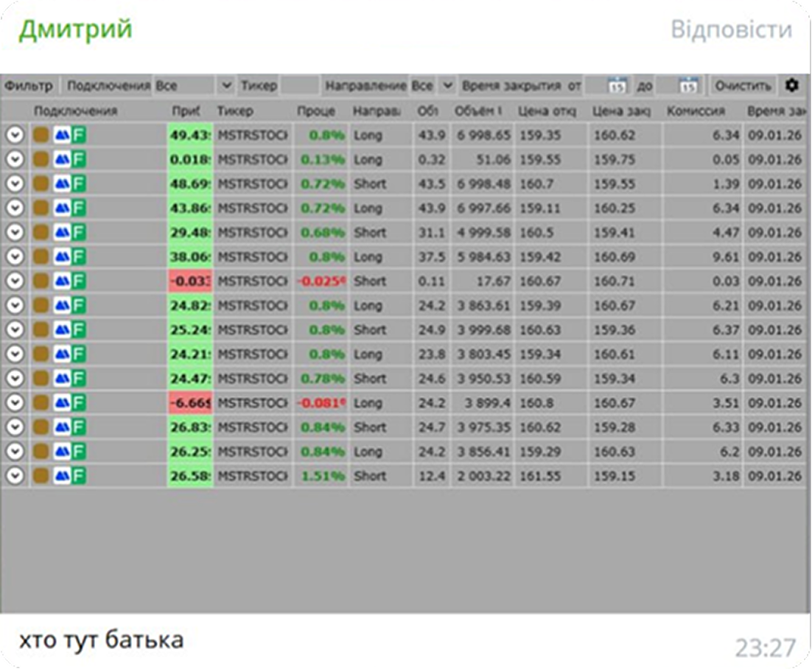Click the Очистить button

coord(742,85)
